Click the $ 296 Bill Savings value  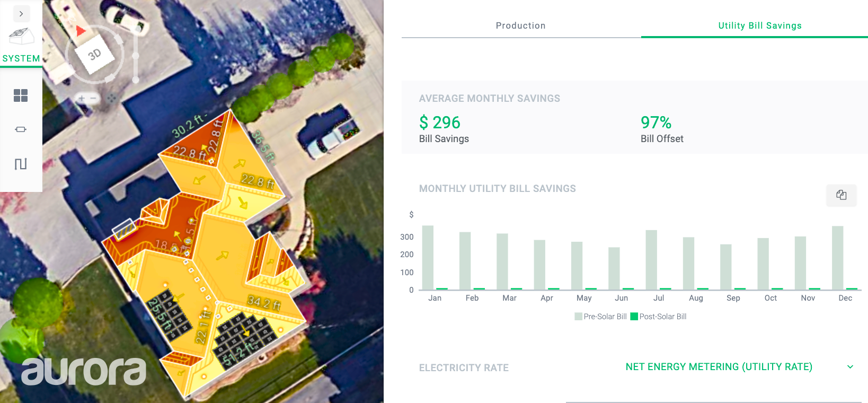click(440, 122)
